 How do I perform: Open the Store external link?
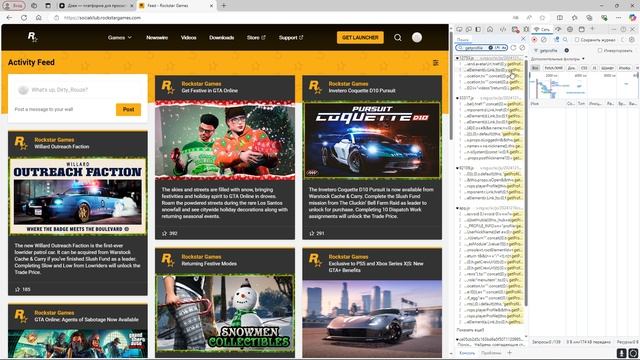256,38
